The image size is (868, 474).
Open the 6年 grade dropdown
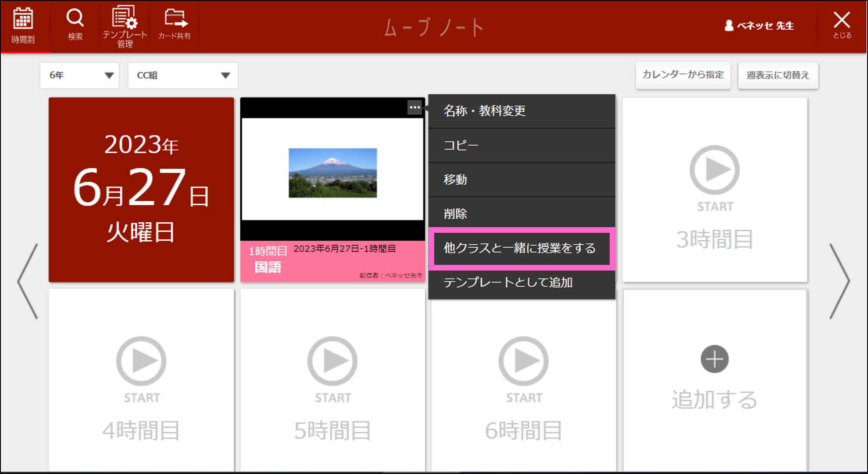79,75
